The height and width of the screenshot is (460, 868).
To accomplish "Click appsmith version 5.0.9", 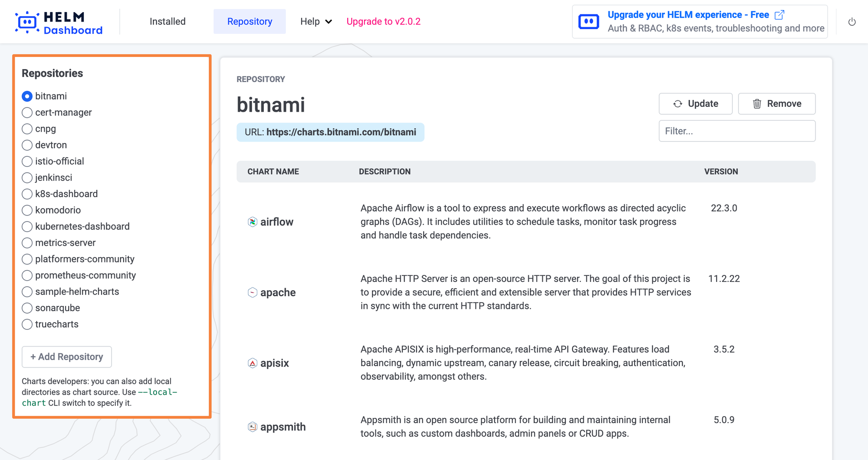I will (x=724, y=420).
